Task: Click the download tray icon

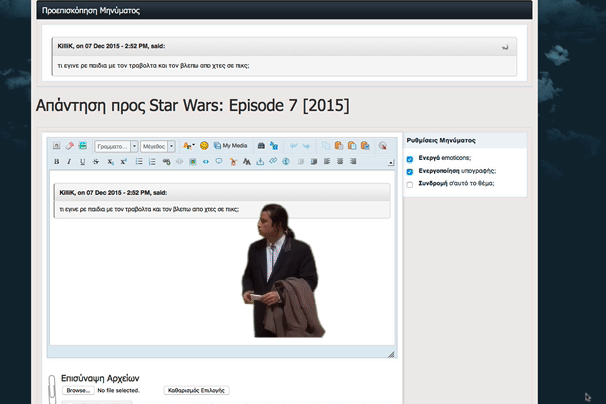Action: coord(260,161)
